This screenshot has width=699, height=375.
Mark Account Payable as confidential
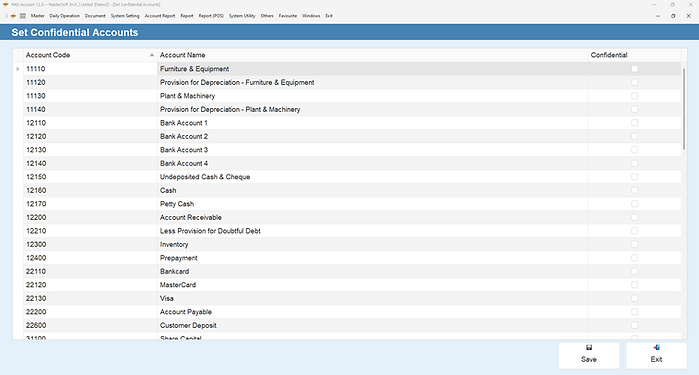634,312
